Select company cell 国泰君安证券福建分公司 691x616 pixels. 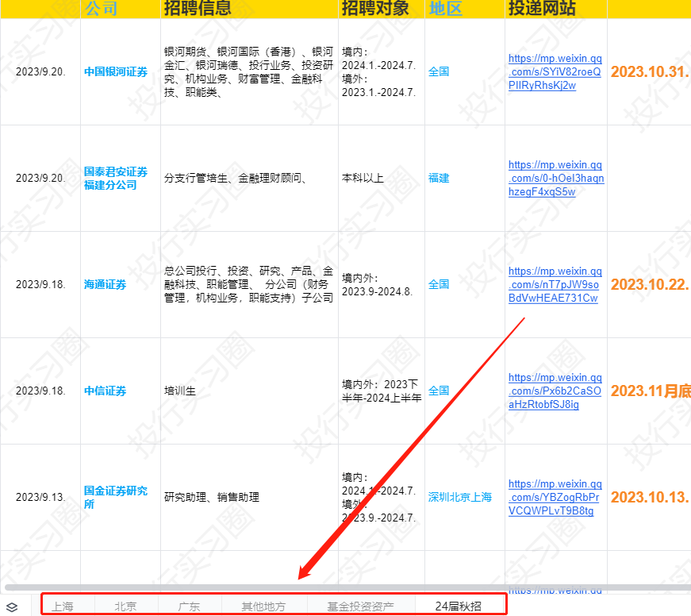tap(121, 178)
